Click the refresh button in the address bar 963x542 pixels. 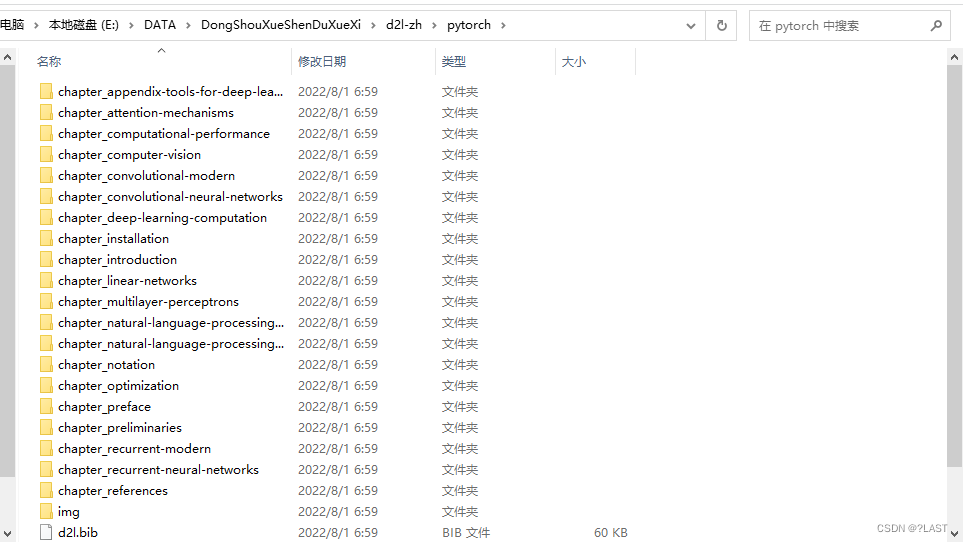[722, 25]
